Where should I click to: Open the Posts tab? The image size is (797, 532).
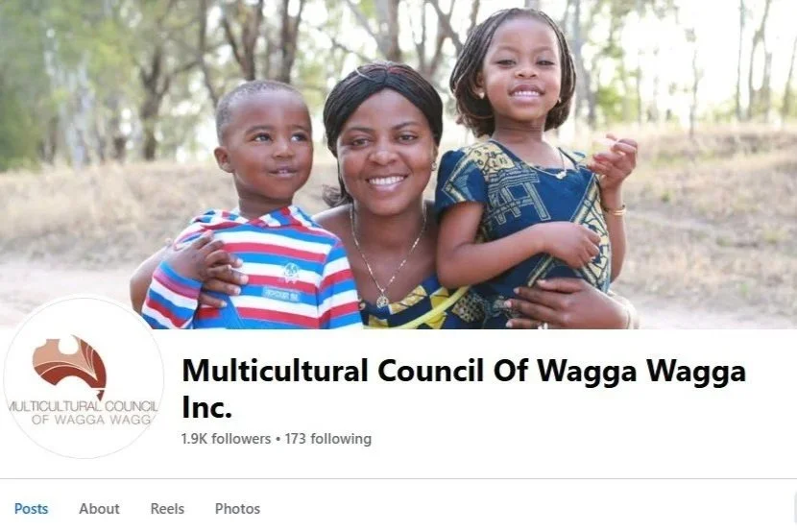[31, 509]
